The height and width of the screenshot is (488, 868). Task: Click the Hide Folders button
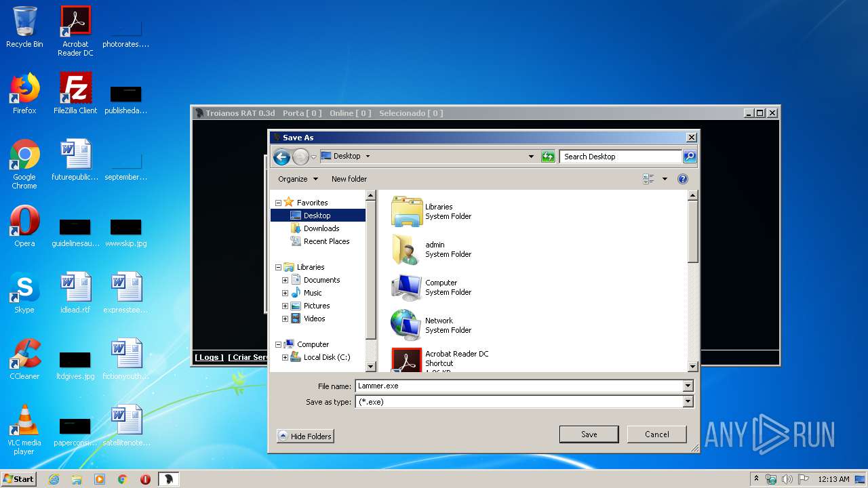305,436
